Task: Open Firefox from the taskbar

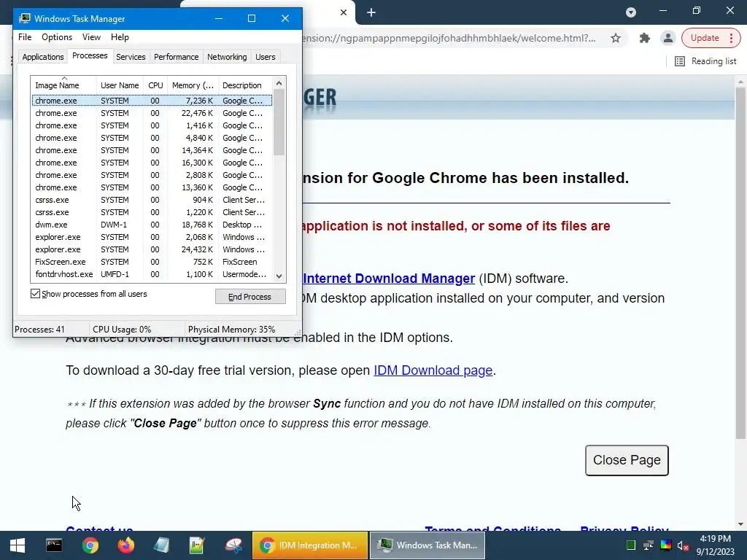Action: [x=125, y=545]
